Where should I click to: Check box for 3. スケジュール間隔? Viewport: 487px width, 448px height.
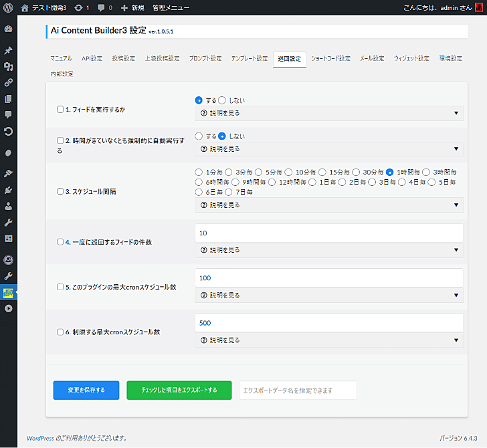[x=60, y=191]
